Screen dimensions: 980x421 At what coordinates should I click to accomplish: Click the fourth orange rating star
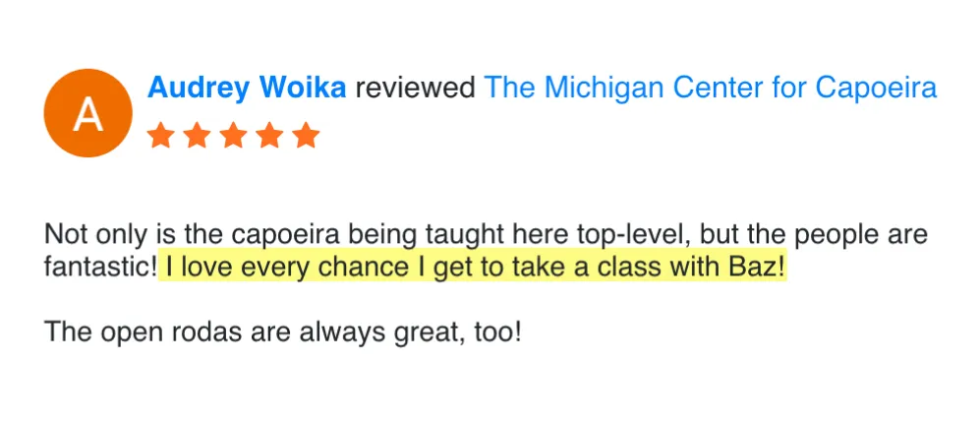tap(269, 135)
